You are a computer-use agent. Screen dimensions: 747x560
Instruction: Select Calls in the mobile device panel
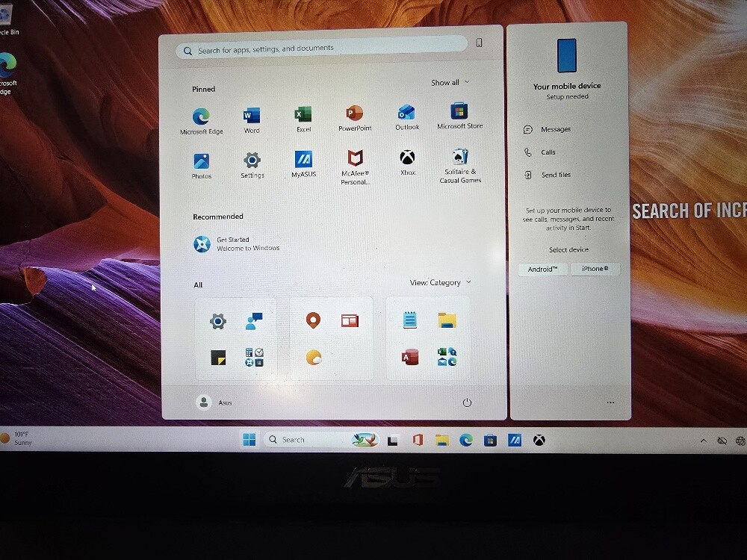pyautogui.click(x=539, y=152)
